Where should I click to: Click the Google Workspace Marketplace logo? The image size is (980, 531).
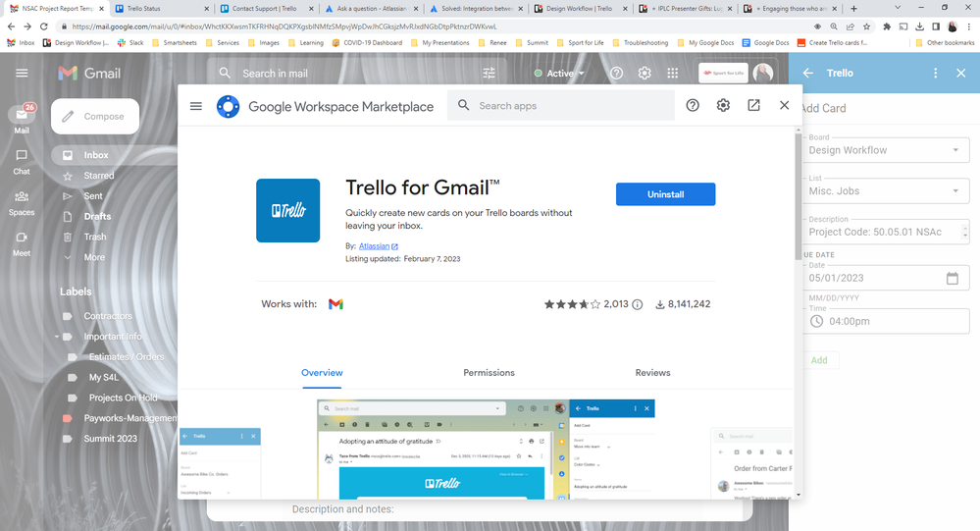pos(229,106)
